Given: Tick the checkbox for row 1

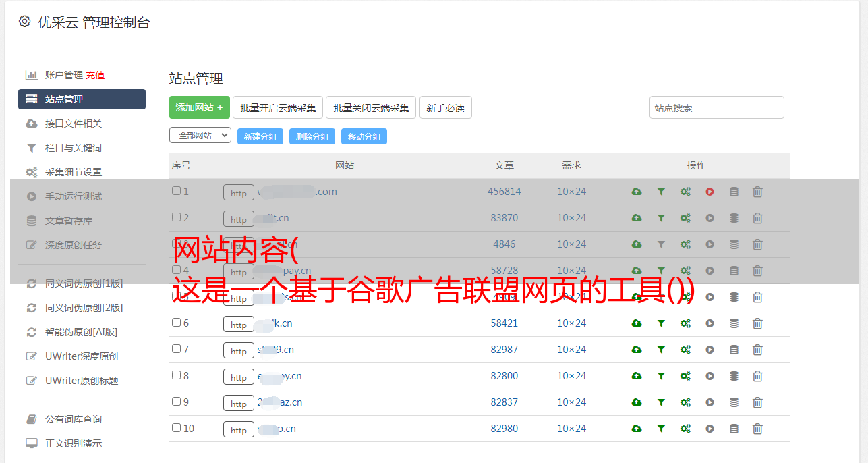Looking at the screenshot, I should tap(176, 191).
